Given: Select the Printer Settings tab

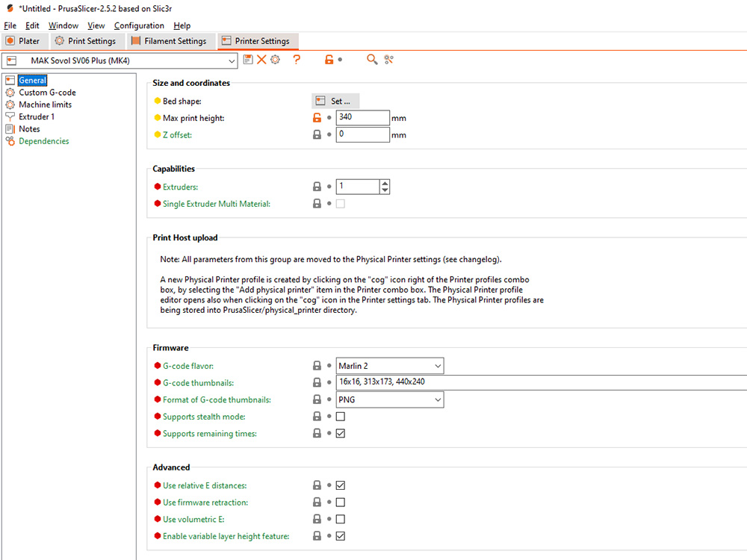Looking at the screenshot, I should click(x=257, y=41).
